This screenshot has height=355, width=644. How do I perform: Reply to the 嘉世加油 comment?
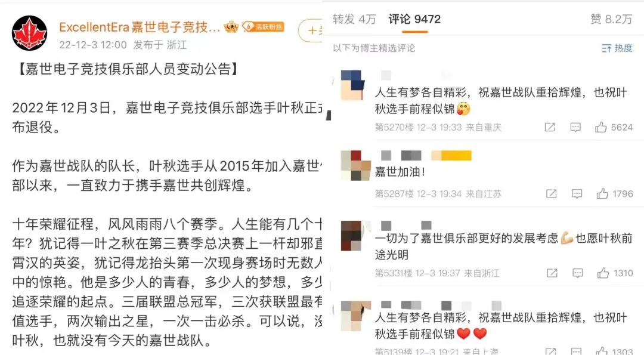click(577, 193)
